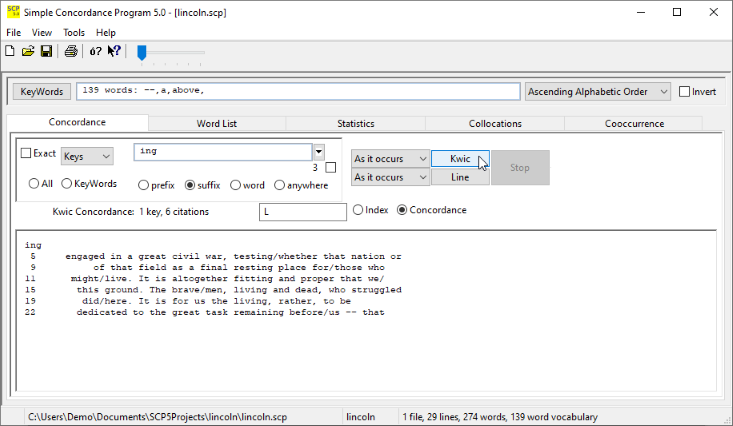Click the context help arrow-question icon
The height and width of the screenshot is (426, 733).
click(115, 51)
